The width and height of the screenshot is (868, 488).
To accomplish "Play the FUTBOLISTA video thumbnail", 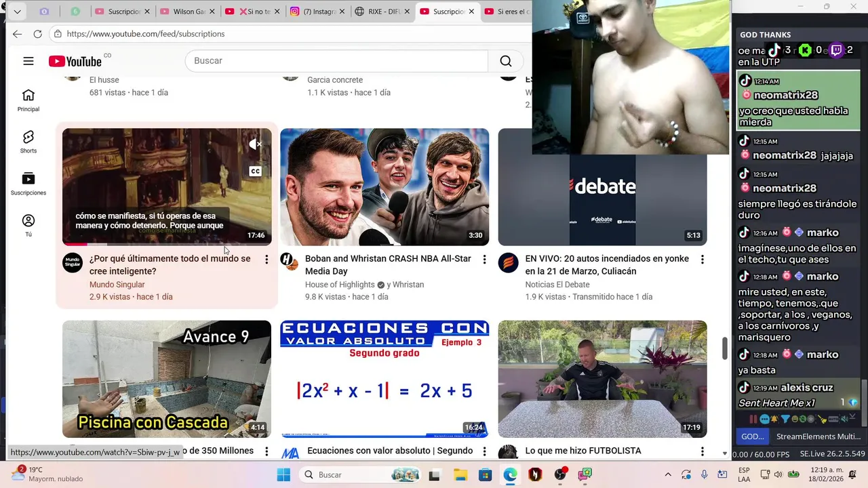I will [602, 379].
